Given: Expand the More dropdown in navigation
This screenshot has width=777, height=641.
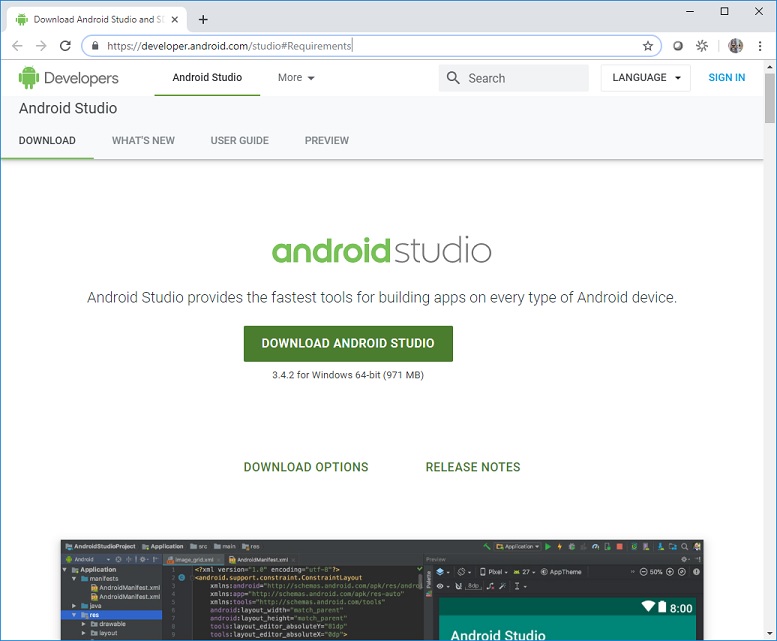Looking at the screenshot, I should point(296,78).
